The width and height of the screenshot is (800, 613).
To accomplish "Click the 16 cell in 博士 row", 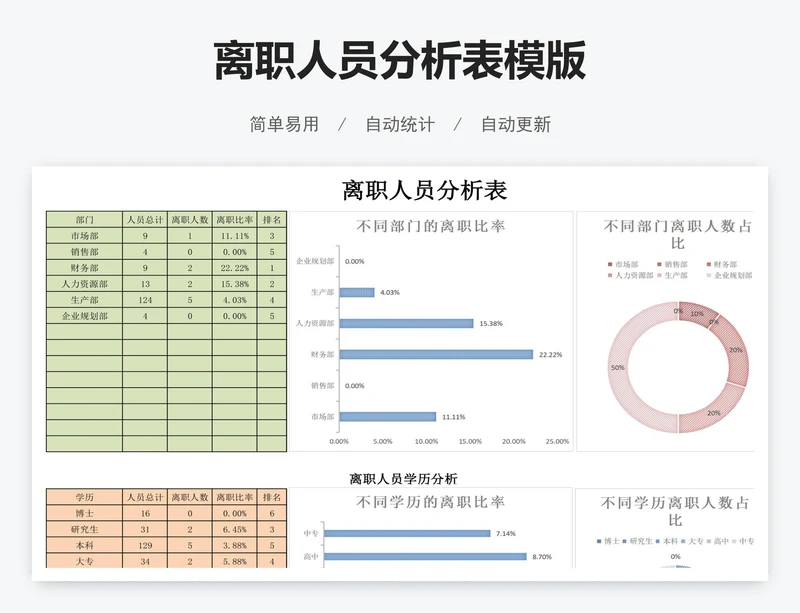I will [145, 513].
